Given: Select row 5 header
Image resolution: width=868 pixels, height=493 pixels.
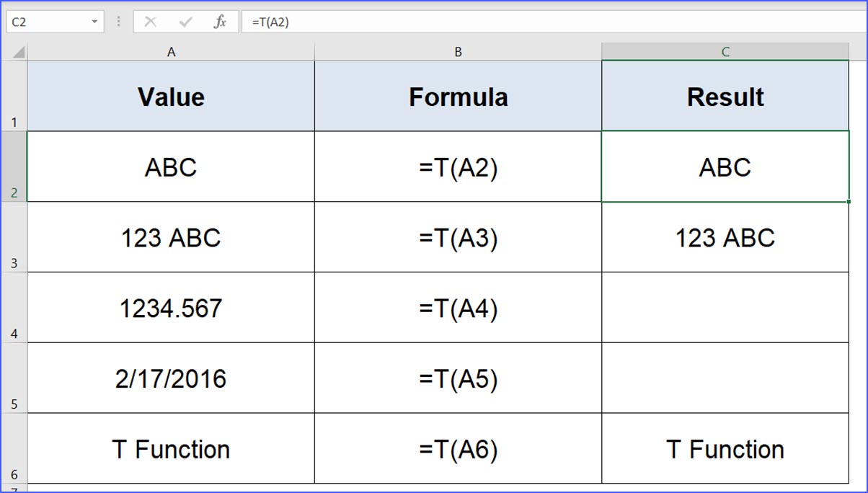Looking at the screenshot, I should point(14,378).
